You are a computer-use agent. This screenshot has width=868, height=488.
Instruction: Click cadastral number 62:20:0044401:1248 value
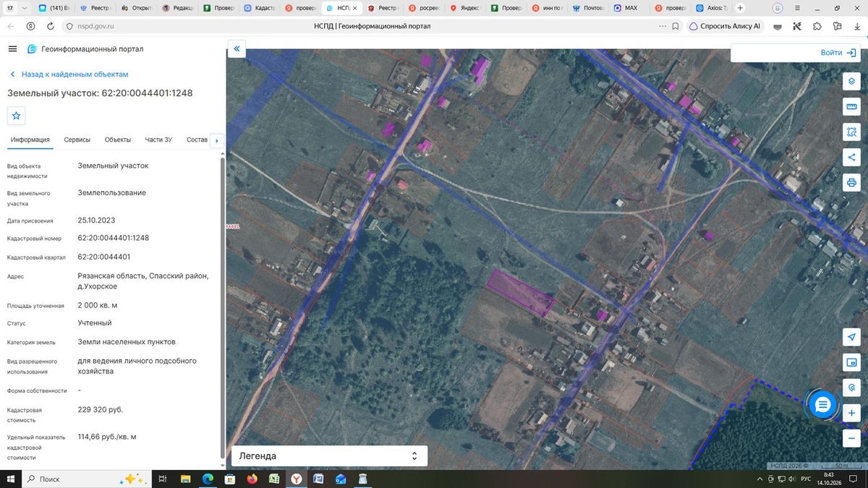114,238
